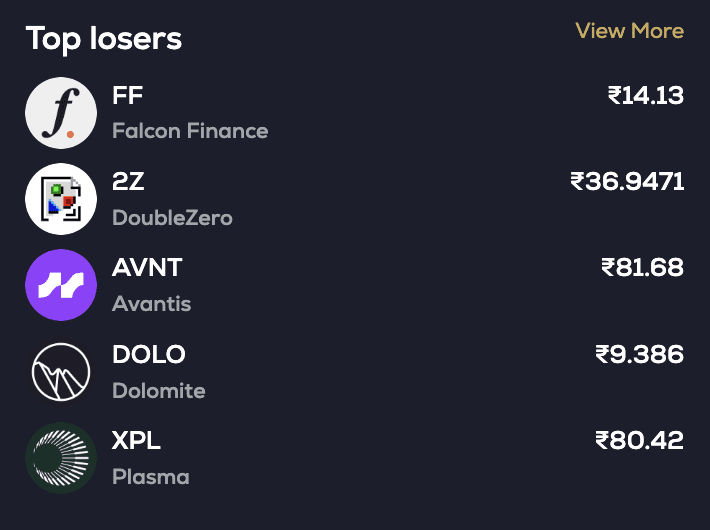
Task: Click the DoubleZero coin logo
Action: [61, 199]
